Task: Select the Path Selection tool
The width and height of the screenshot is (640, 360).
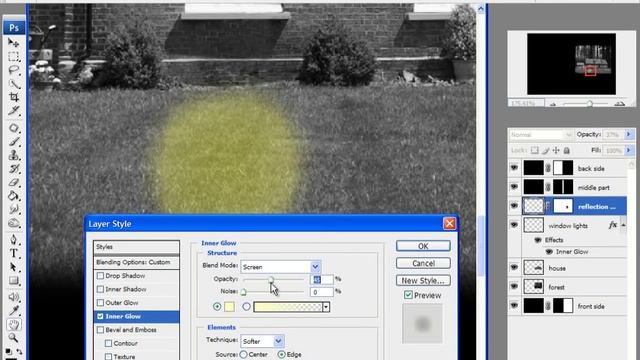Action: [13, 267]
